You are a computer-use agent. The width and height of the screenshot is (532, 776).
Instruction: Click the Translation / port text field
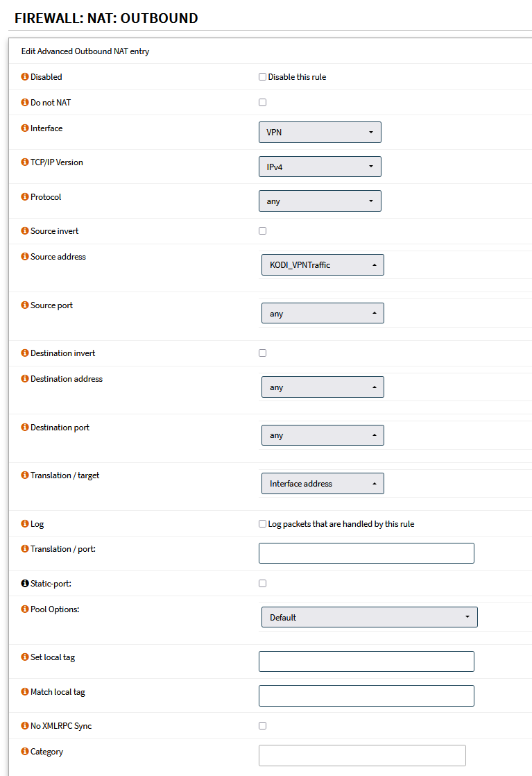coord(366,553)
